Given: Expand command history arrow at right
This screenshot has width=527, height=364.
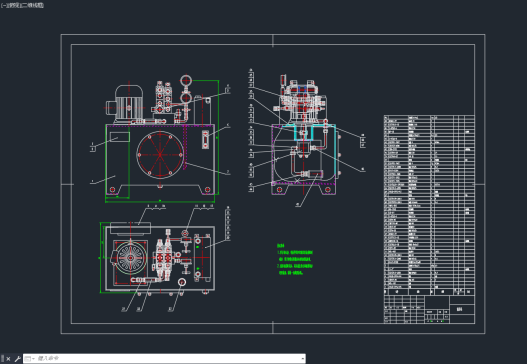Looking at the screenshot, I should 303,359.
